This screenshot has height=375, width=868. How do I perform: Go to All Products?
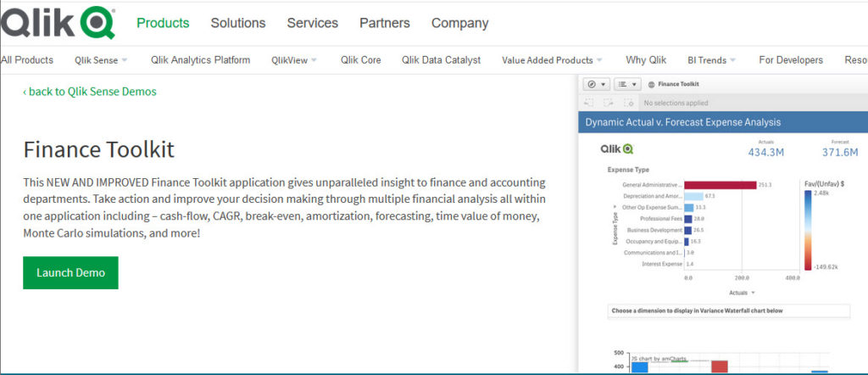pyautogui.click(x=27, y=60)
